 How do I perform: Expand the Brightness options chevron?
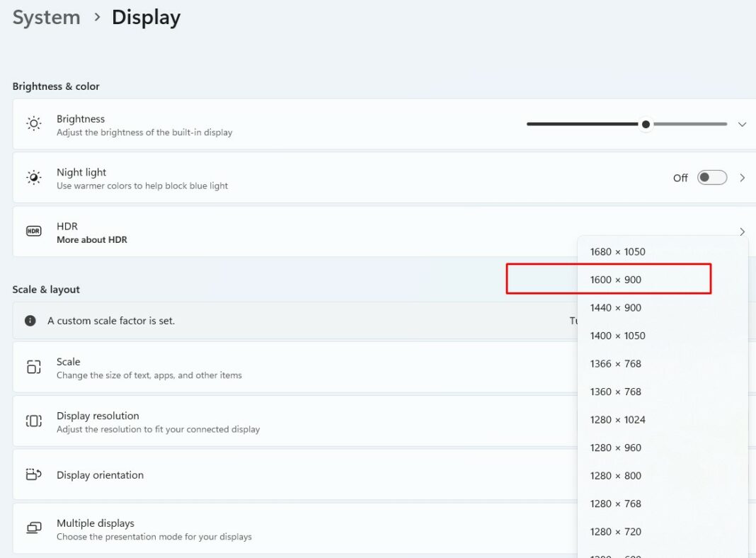742,123
